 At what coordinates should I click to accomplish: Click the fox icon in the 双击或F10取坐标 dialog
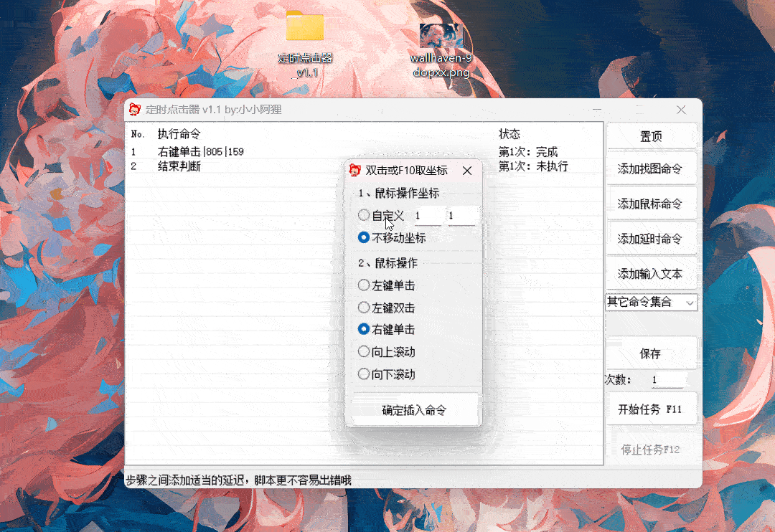coord(355,171)
